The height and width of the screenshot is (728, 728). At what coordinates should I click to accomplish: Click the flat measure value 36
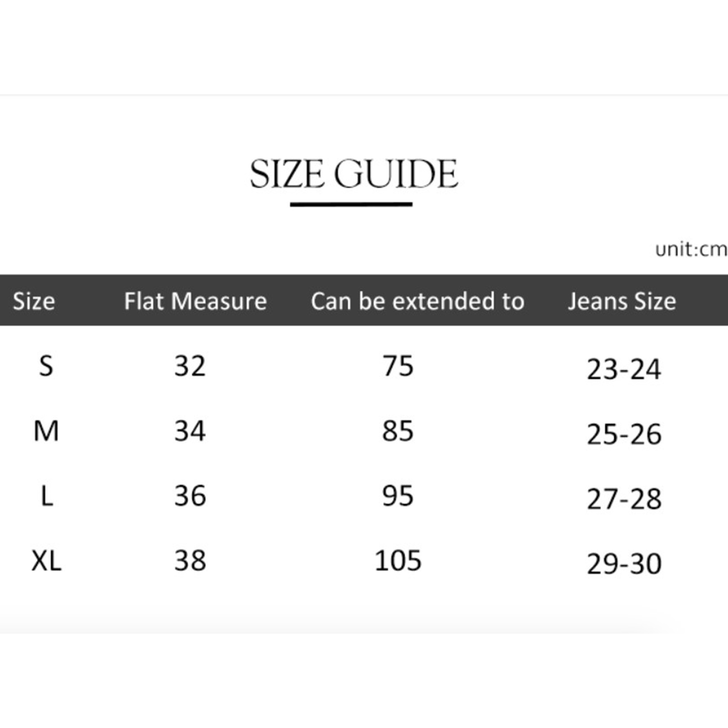(x=190, y=495)
